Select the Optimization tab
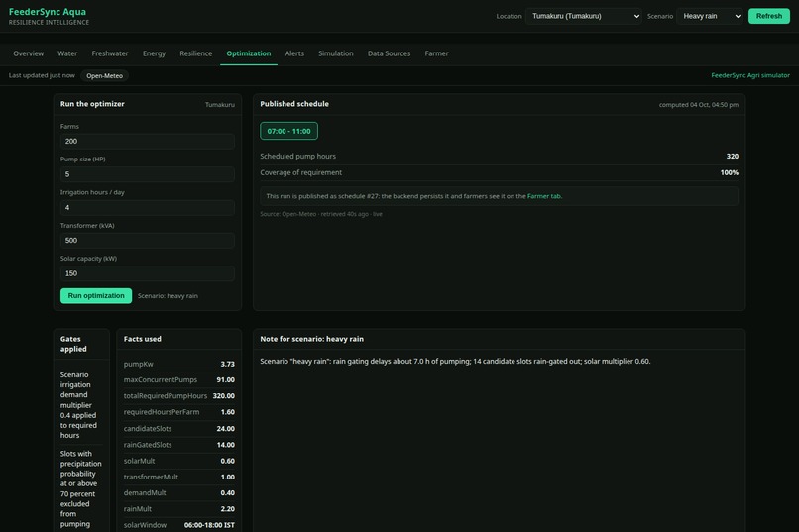 (x=249, y=53)
